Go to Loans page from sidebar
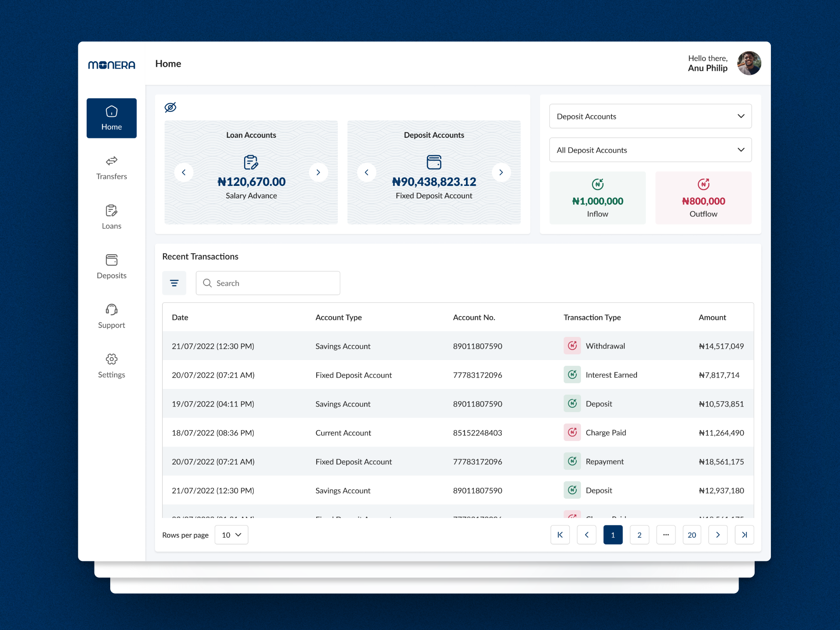840x630 pixels. [112, 217]
